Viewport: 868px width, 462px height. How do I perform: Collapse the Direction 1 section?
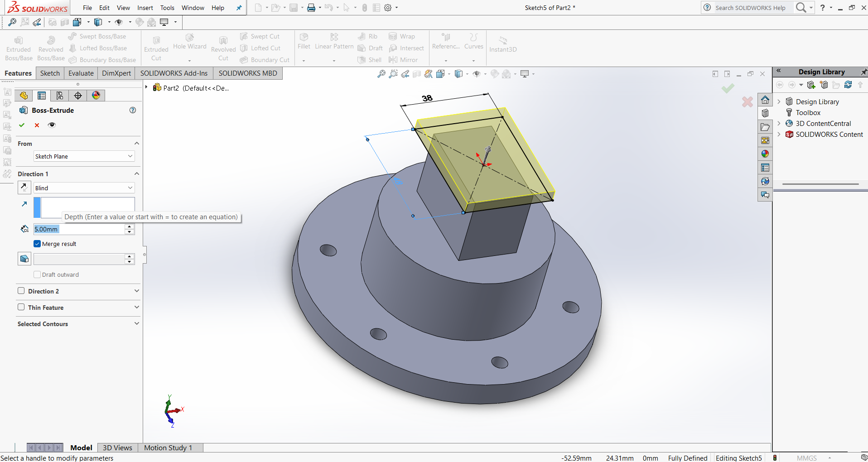click(x=136, y=174)
